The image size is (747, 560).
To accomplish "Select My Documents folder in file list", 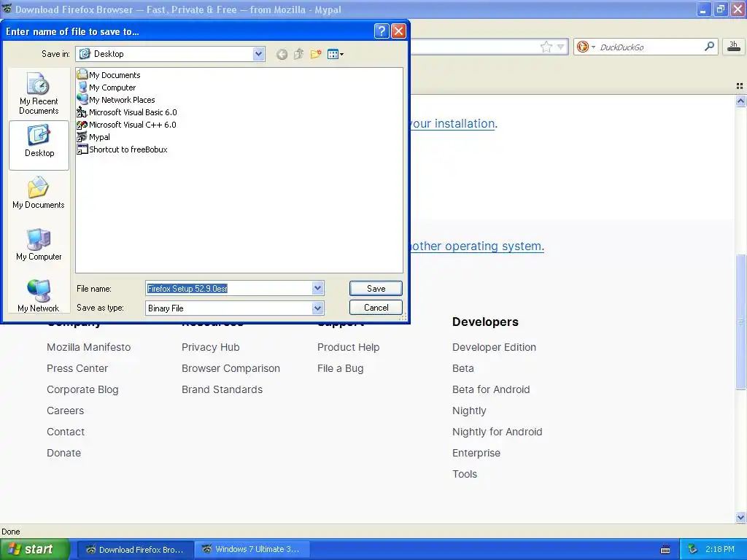I will point(109,75).
